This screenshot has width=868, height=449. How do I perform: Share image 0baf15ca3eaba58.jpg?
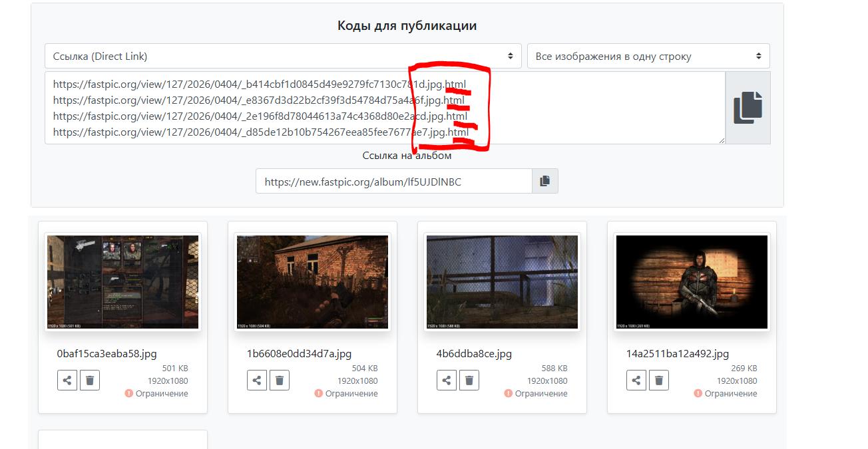point(67,380)
